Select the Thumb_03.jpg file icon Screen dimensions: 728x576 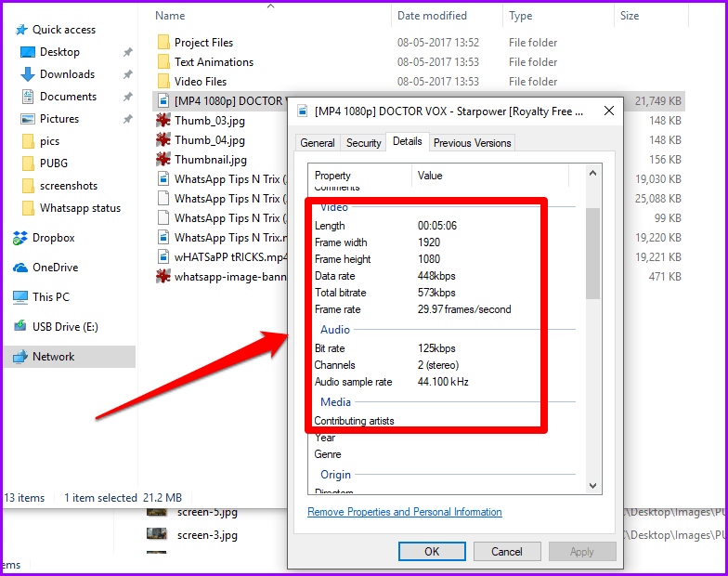[x=163, y=121]
